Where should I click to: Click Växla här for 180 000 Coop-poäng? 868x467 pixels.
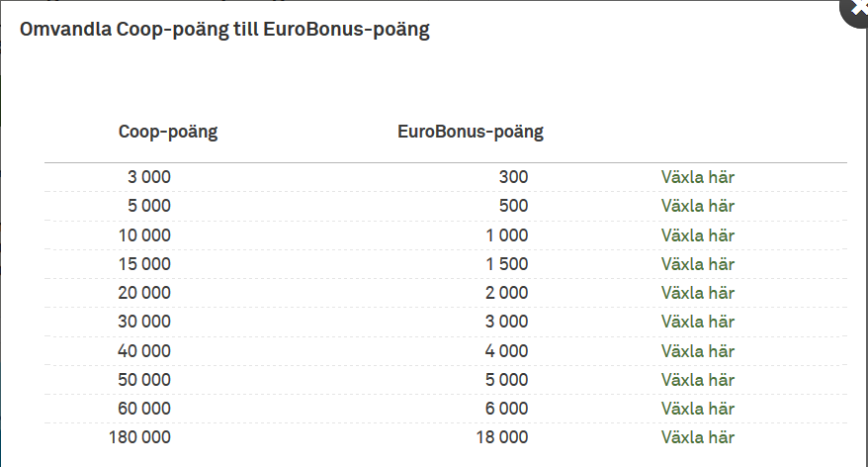tap(697, 437)
